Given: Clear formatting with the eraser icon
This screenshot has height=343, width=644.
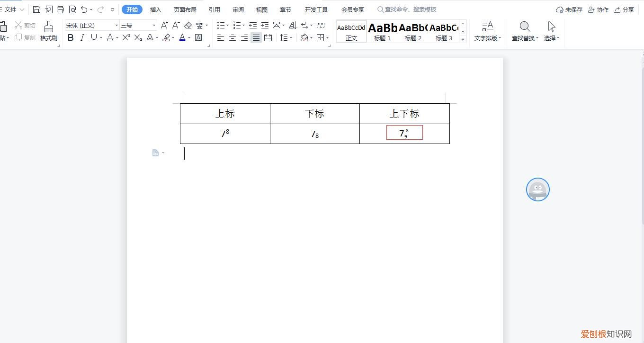Looking at the screenshot, I should [x=188, y=25].
